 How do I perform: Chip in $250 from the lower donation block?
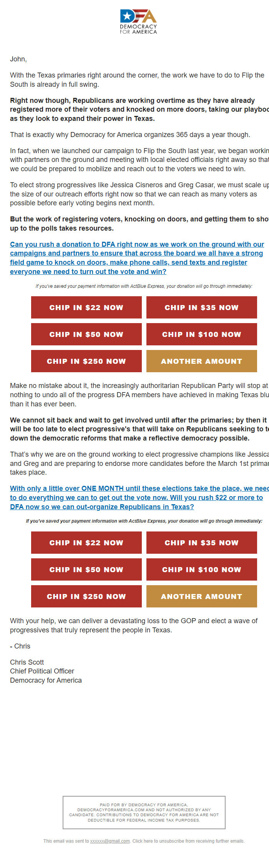tap(86, 596)
